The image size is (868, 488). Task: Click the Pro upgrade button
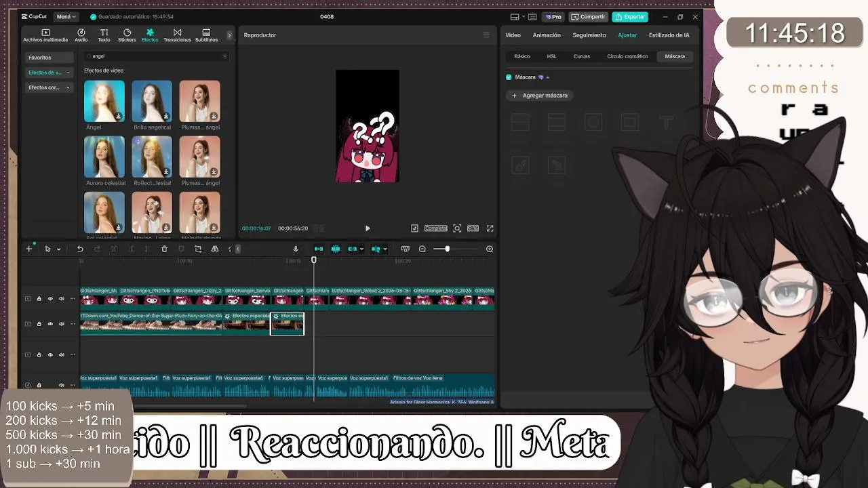[x=554, y=17]
